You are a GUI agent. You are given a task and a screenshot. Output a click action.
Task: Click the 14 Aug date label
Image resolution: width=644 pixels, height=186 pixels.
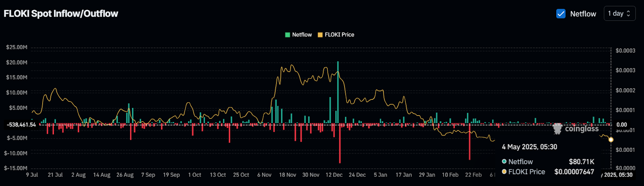point(102,175)
